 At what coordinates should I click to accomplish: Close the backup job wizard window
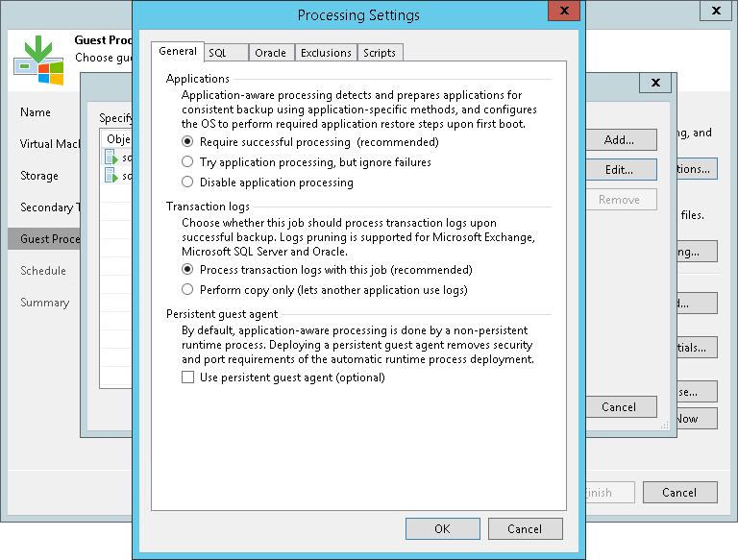[716, 11]
